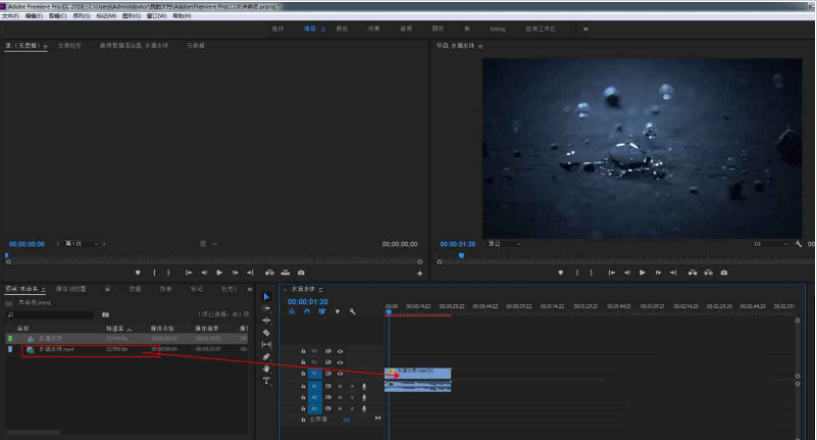Image resolution: width=817 pixels, height=440 pixels.
Task: Toggle V1 track output eye icon
Action: [x=340, y=374]
